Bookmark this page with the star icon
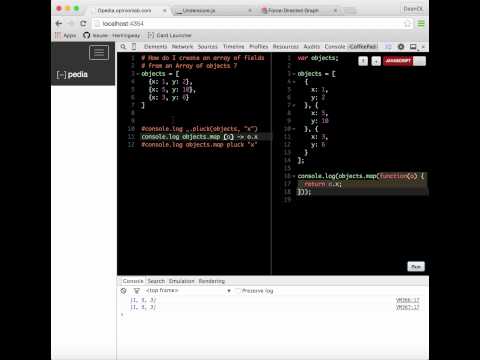480x360 pixels. click(407, 24)
